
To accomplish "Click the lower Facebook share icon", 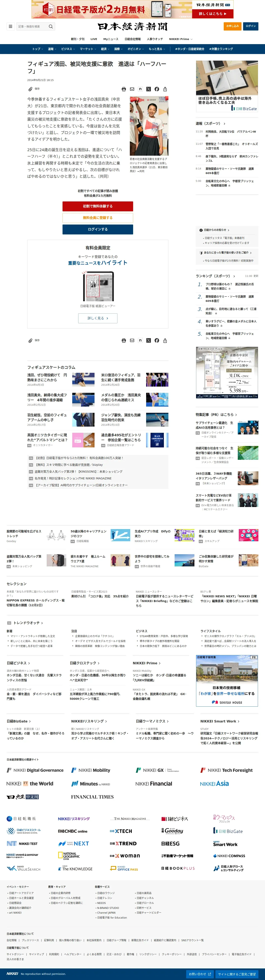I will click(x=157, y=340).
